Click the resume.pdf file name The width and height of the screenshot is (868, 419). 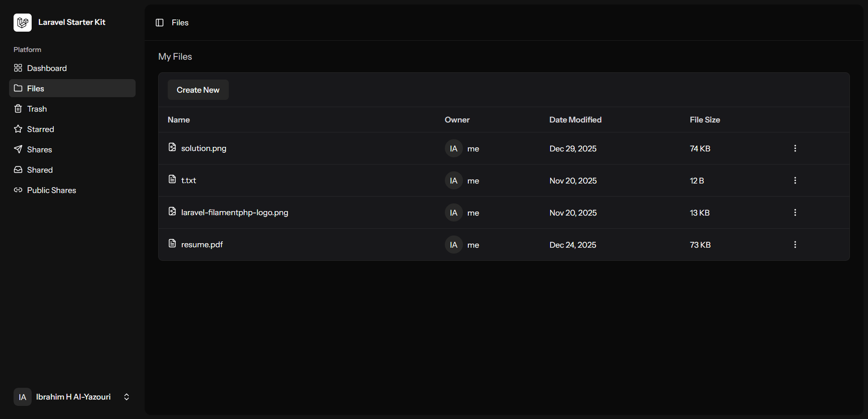(x=202, y=245)
